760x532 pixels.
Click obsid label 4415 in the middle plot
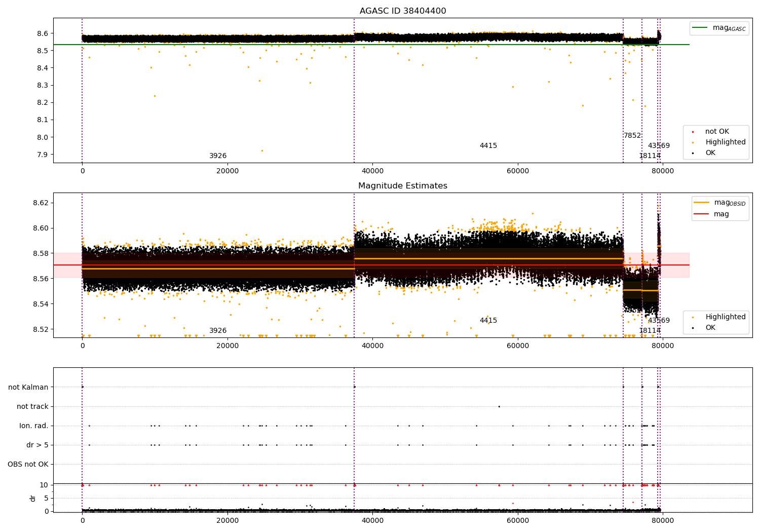coord(488,321)
